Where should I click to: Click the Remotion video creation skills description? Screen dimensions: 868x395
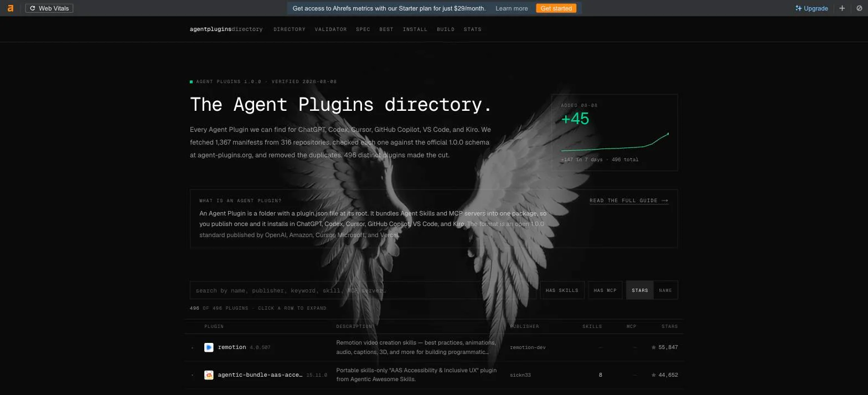(416, 347)
